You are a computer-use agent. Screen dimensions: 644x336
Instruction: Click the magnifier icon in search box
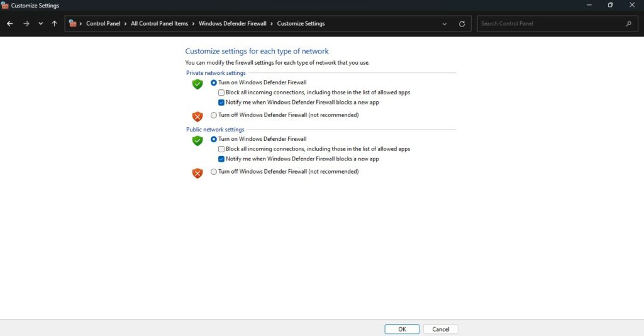click(x=628, y=24)
